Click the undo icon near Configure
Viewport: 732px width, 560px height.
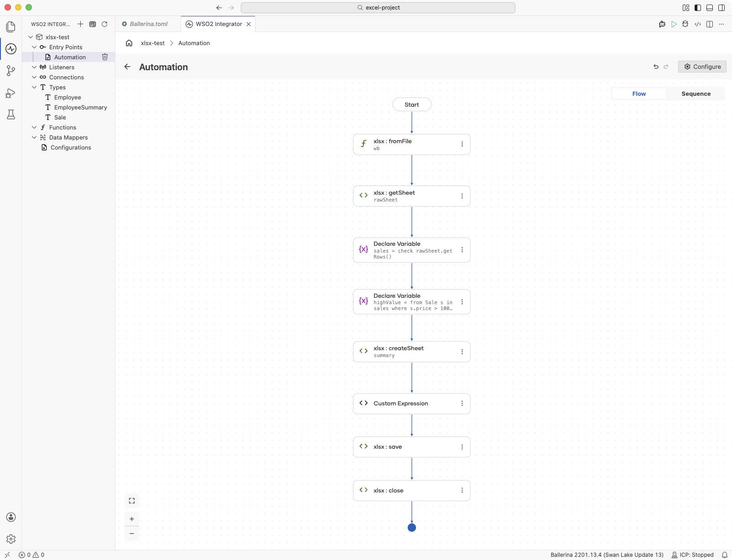656,67
